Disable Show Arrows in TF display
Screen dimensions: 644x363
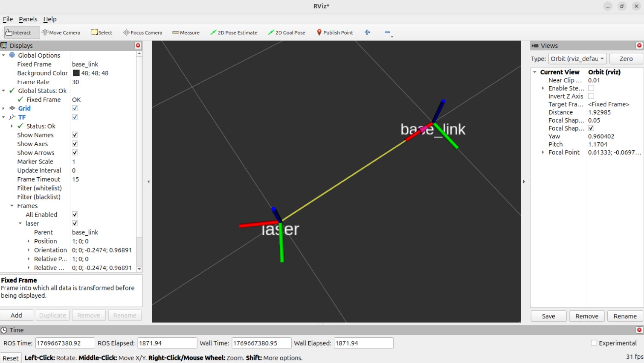pos(75,152)
